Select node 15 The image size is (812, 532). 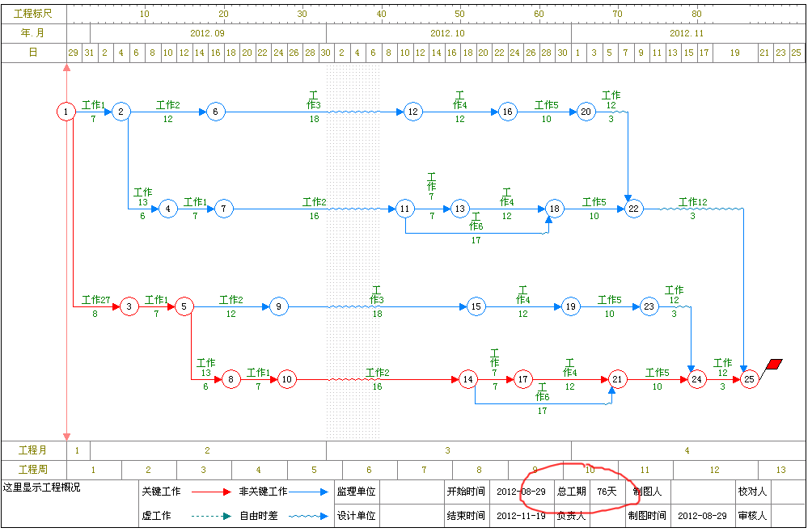pos(476,306)
